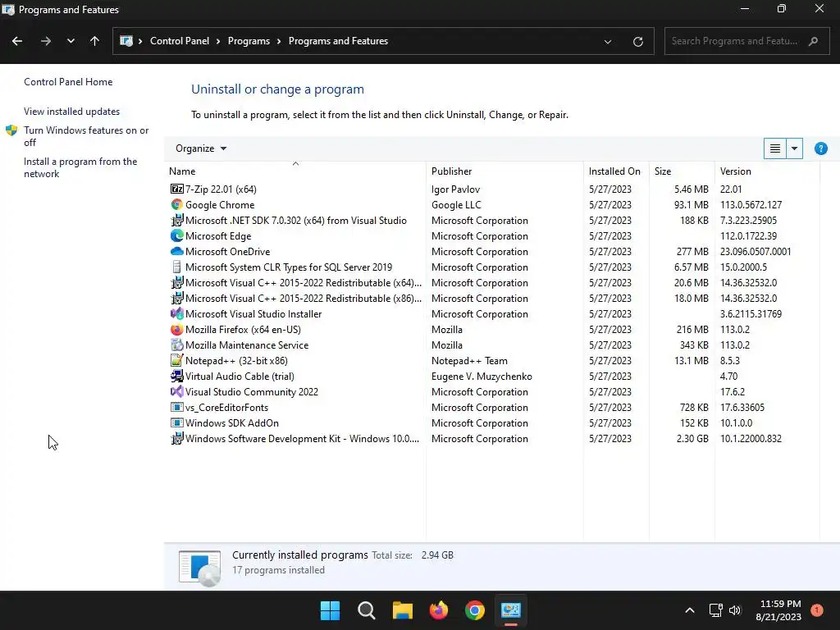Change the list view with the view button

point(774,148)
